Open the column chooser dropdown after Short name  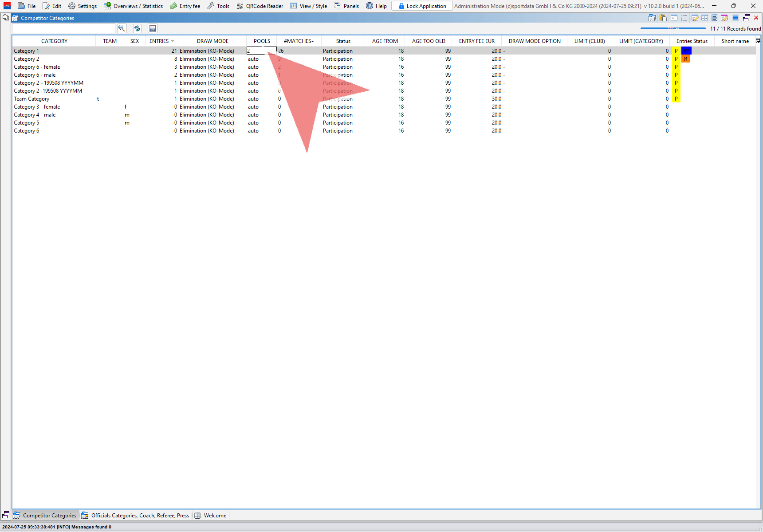(x=758, y=41)
